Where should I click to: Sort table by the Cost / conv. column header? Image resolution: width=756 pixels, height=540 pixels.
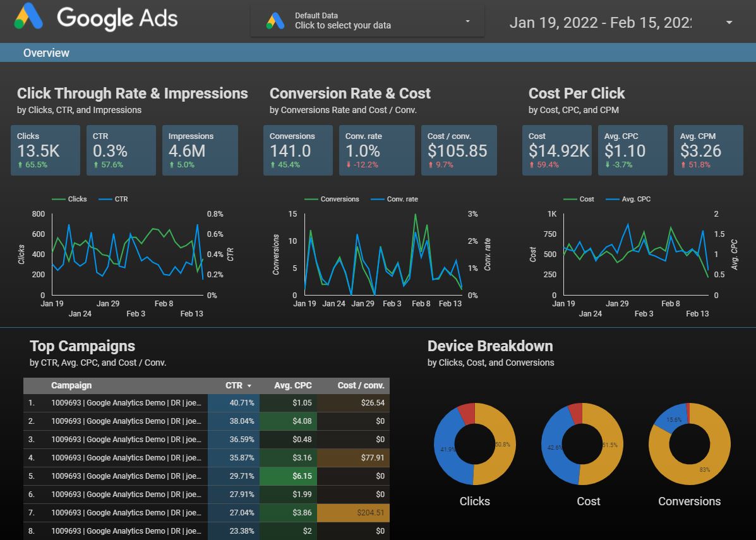click(x=361, y=385)
